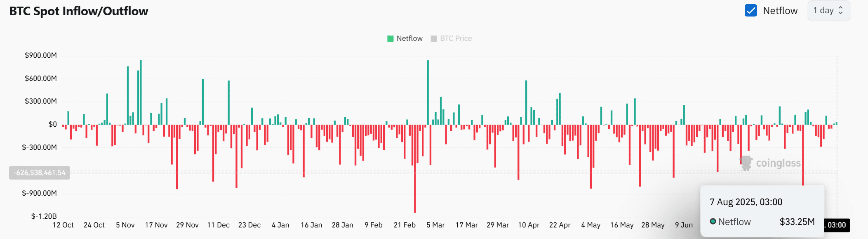Click the $900.00M y-axis label
The width and height of the screenshot is (868, 239).
pos(41,55)
